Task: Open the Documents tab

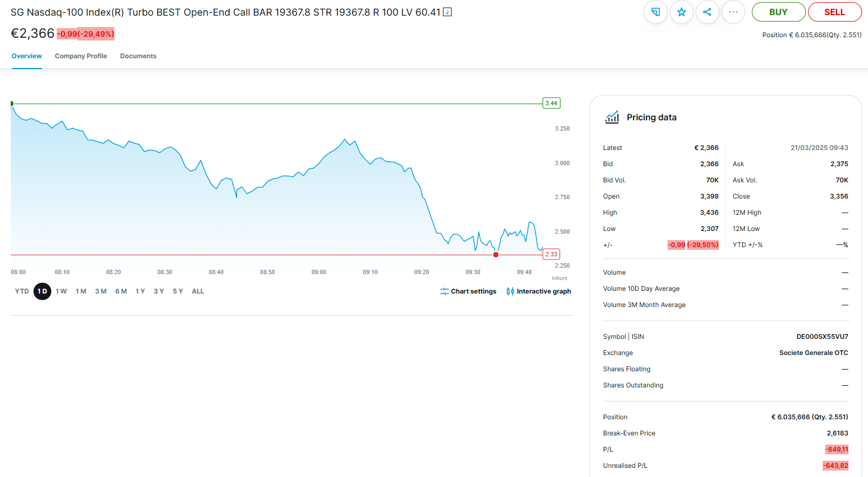Action: (x=138, y=56)
